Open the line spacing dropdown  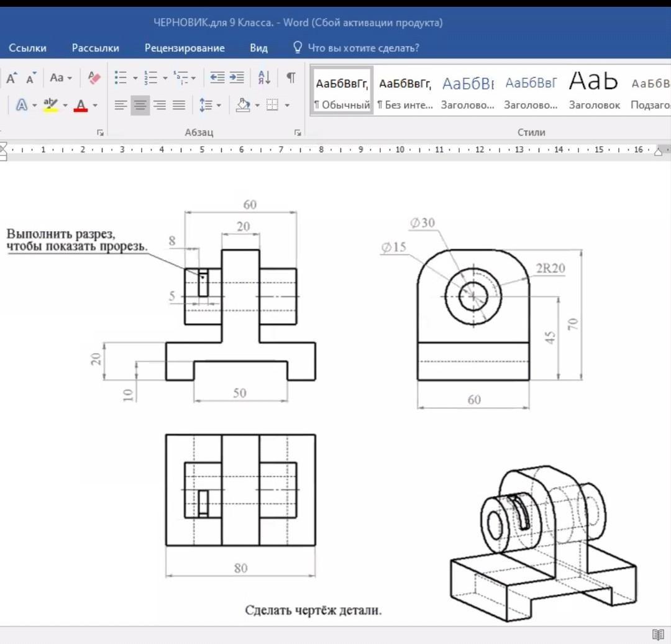click(x=210, y=105)
